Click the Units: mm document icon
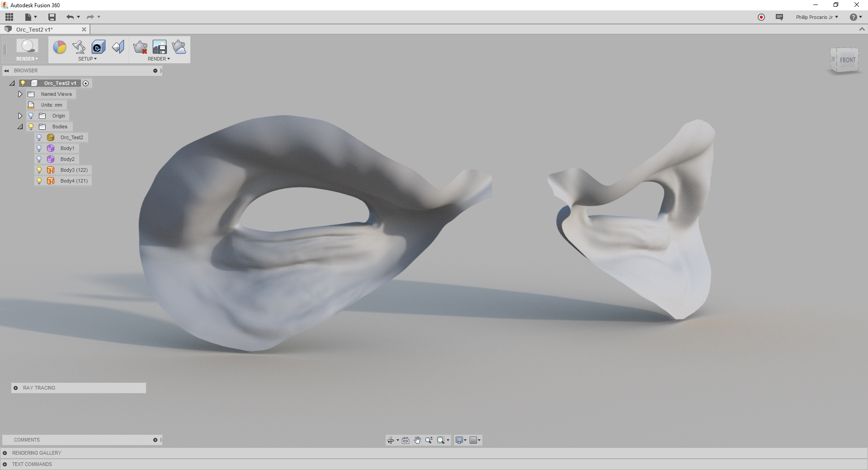Viewport: 868px width, 470px height. (x=31, y=105)
